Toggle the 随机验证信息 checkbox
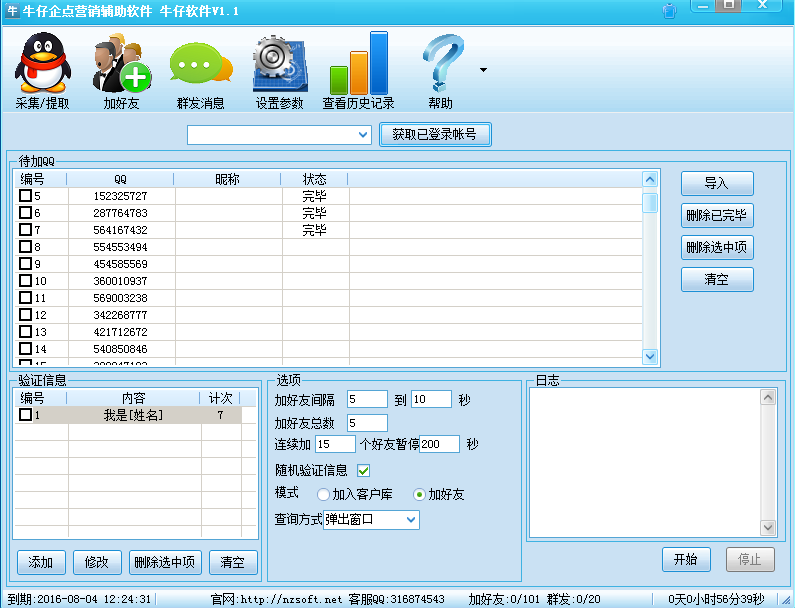The width and height of the screenshot is (795, 608). pos(364,471)
